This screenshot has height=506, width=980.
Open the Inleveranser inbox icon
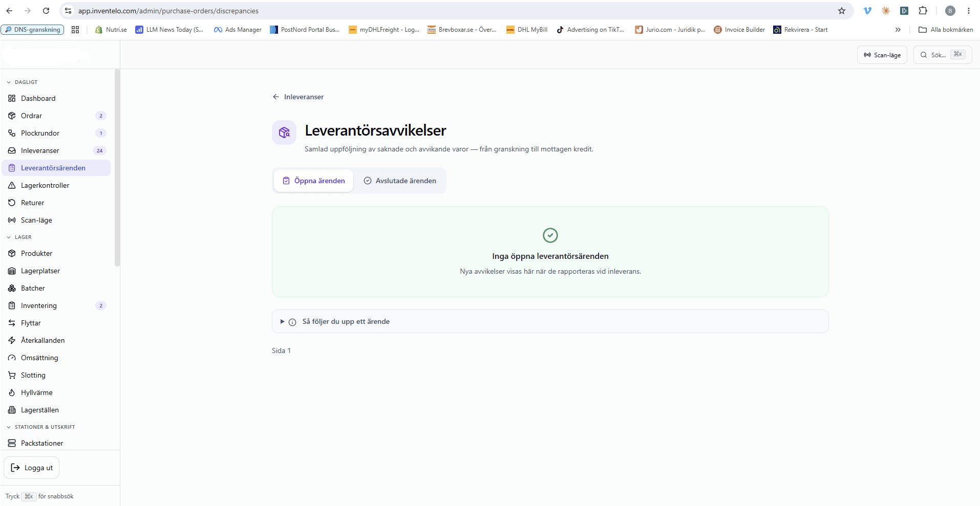tap(12, 150)
